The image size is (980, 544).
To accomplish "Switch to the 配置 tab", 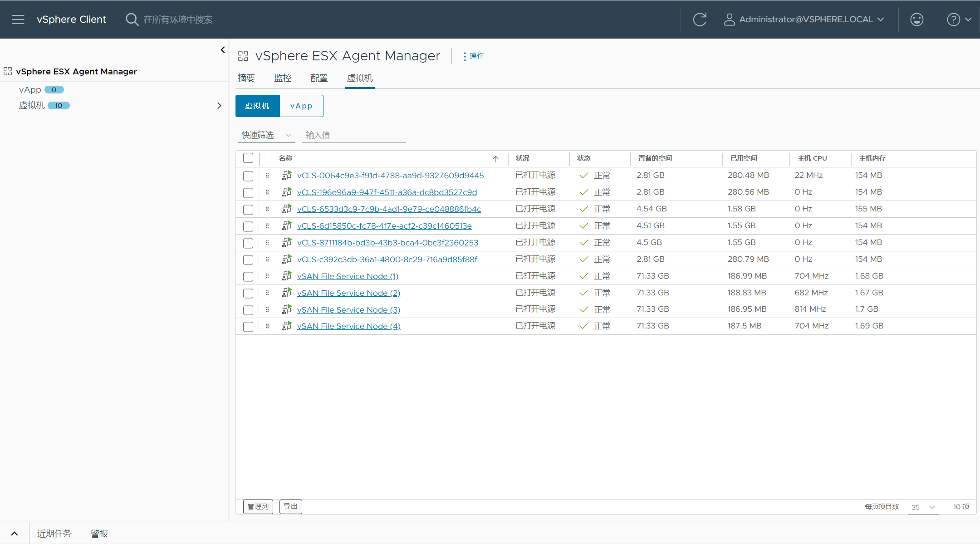I will pos(319,78).
